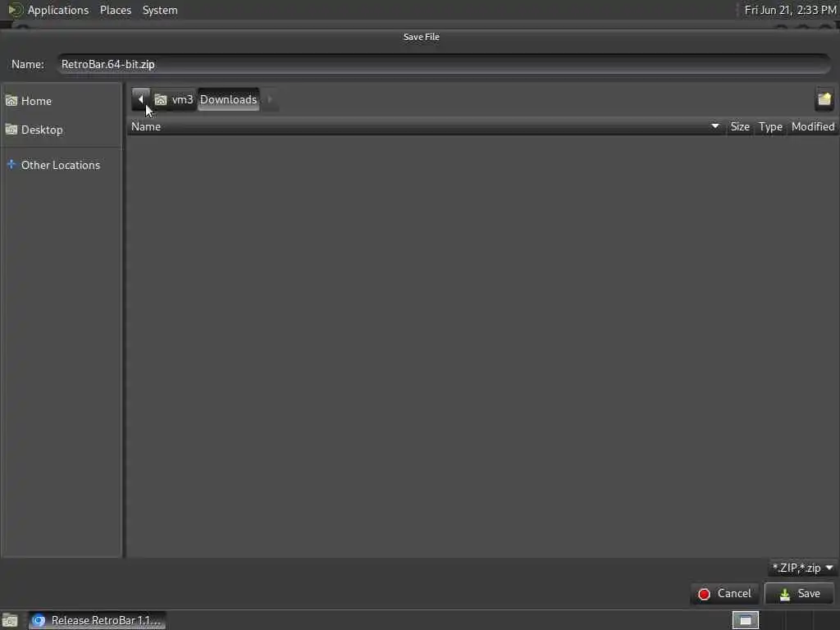Open the Applications menu
Screen dimensions: 840x630
pyautogui.click(x=58, y=10)
